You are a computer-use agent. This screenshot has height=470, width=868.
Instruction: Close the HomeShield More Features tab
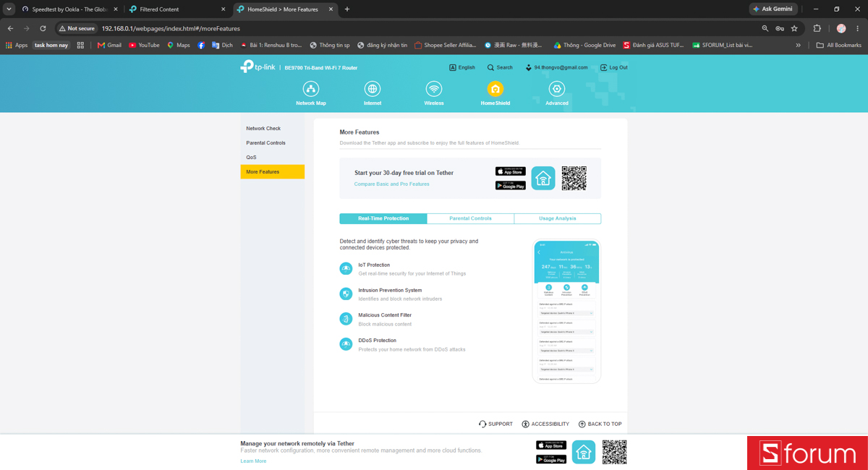tap(331, 9)
